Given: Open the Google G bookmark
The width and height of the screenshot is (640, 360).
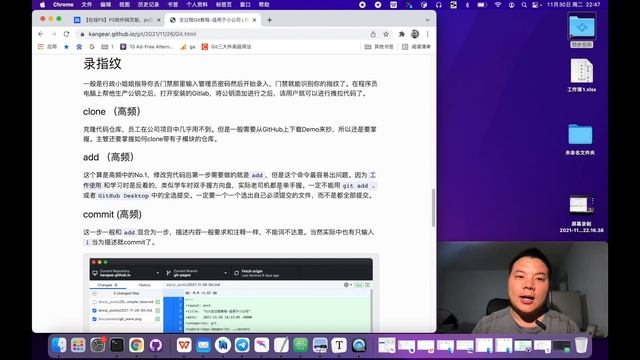Looking at the screenshot, I should (x=92, y=47).
